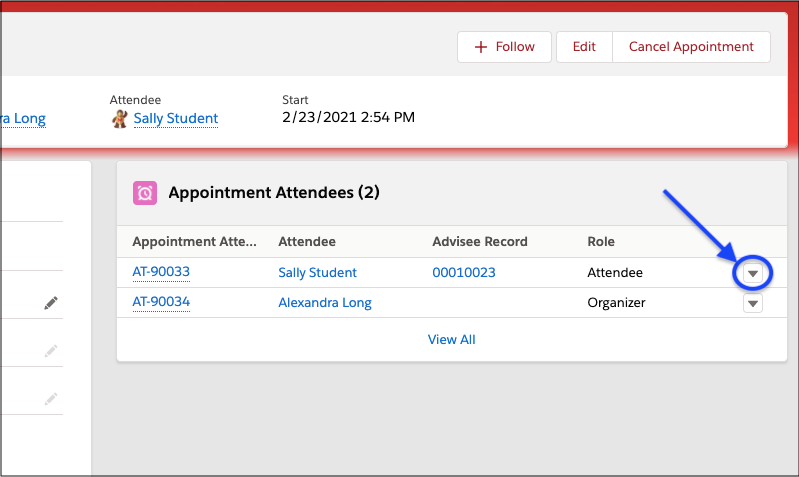Click the Advisee Record column header
This screenshot has width=799, height=477.
479,242
